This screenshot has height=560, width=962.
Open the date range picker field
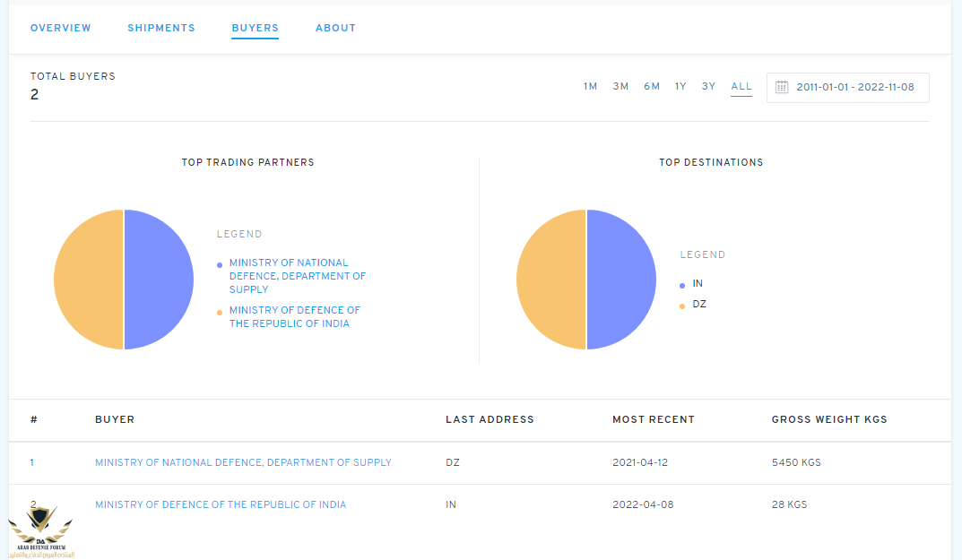(854, 87)
